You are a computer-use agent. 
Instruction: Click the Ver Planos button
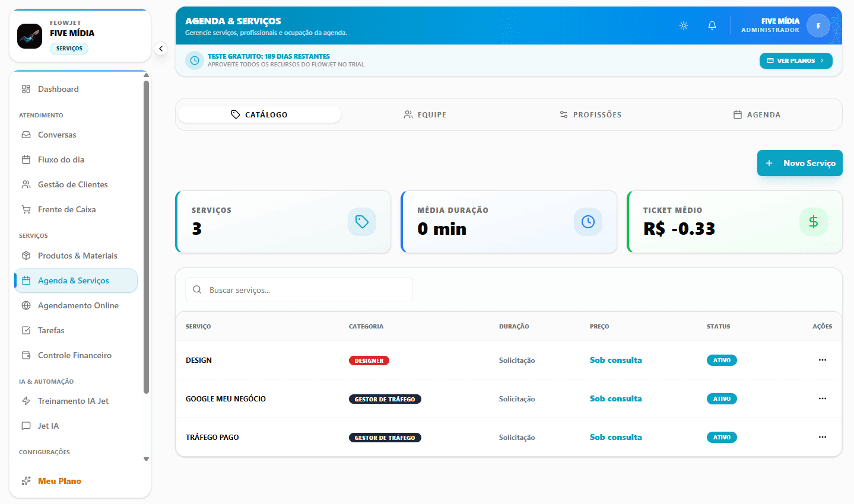click(796, 60)
